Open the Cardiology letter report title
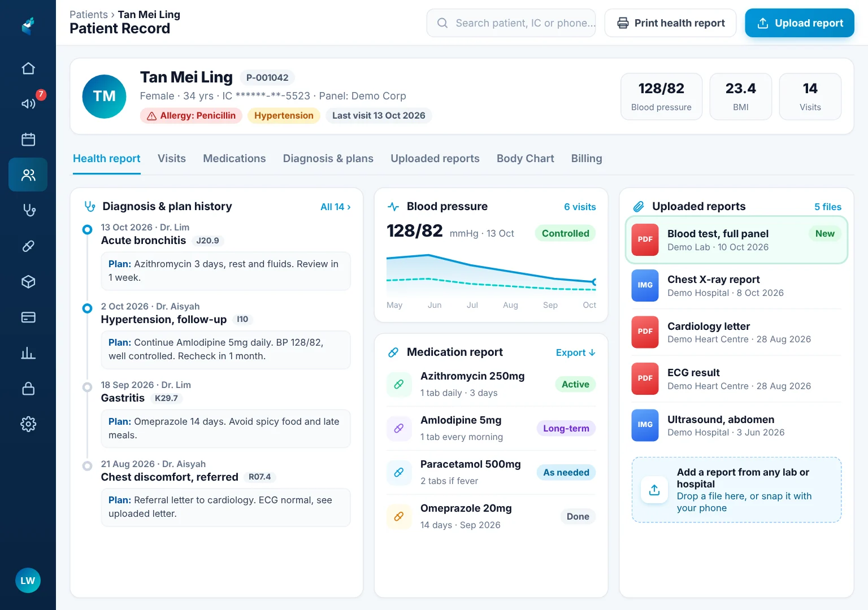This screenshot has width=868, height=610. tap(709, 326)
